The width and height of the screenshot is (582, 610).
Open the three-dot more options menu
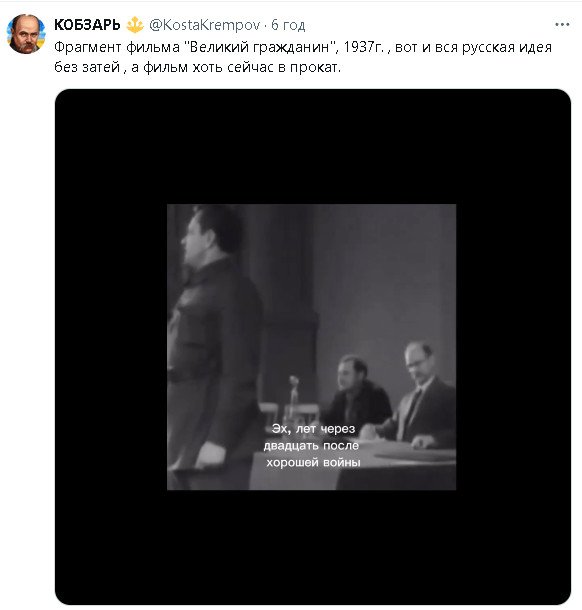click(562, 25)
